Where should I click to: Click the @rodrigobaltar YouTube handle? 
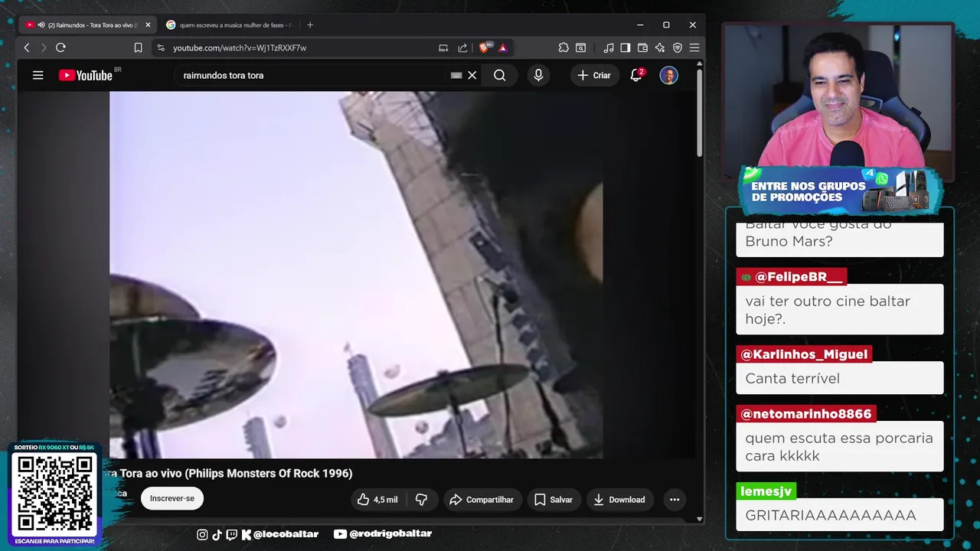[x=390, y=534]
